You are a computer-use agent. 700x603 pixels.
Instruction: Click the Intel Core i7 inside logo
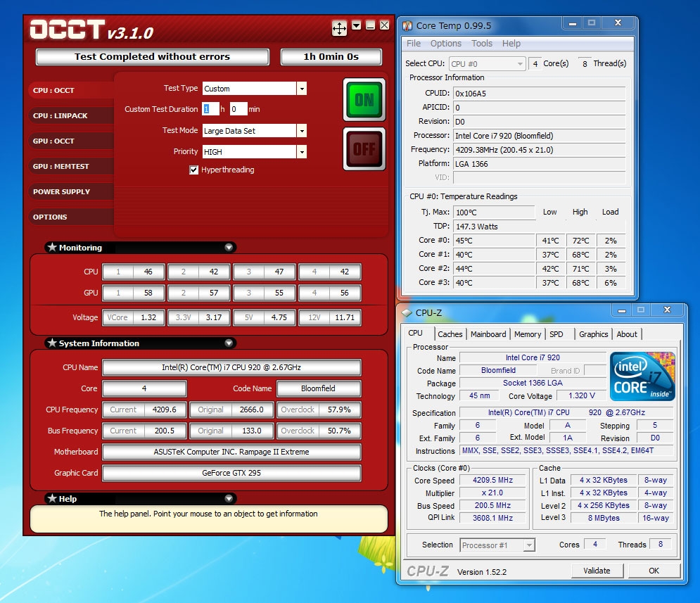point(642,376)
